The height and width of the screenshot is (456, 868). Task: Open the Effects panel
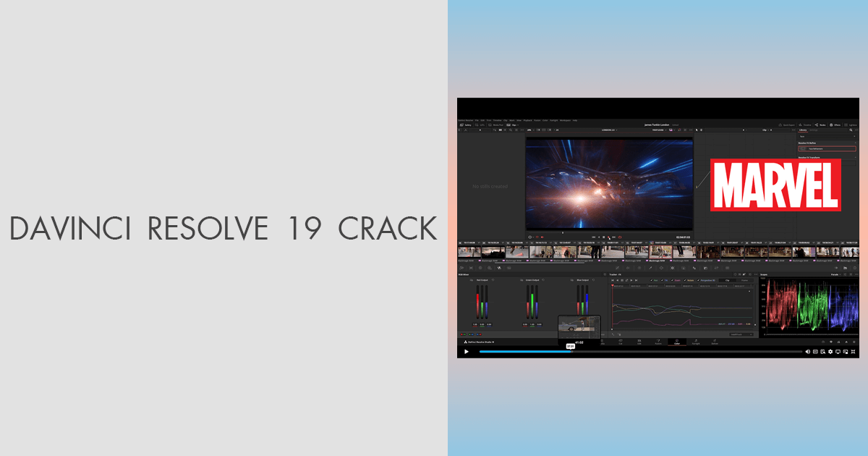[835, 125]
